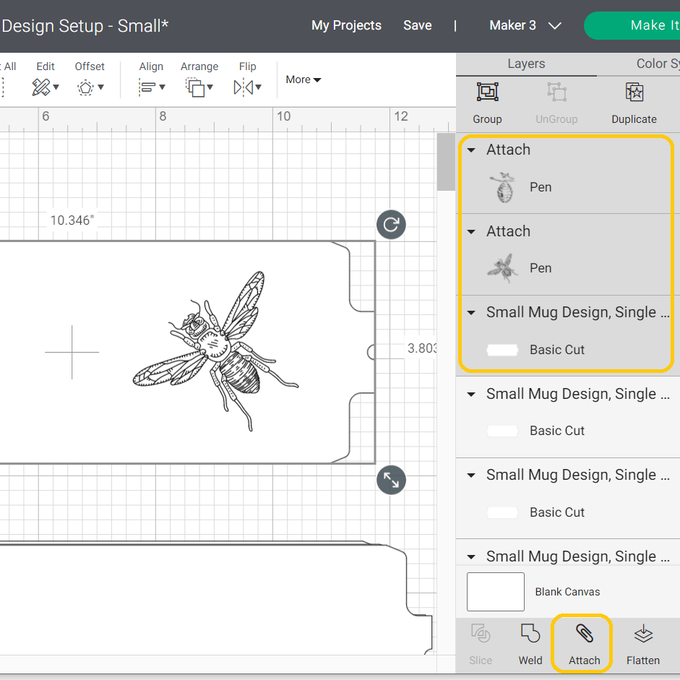This screenshot has width=680, height=680.
Task: Select the Blank Canvas color swatch
Action: coord(495,592)
